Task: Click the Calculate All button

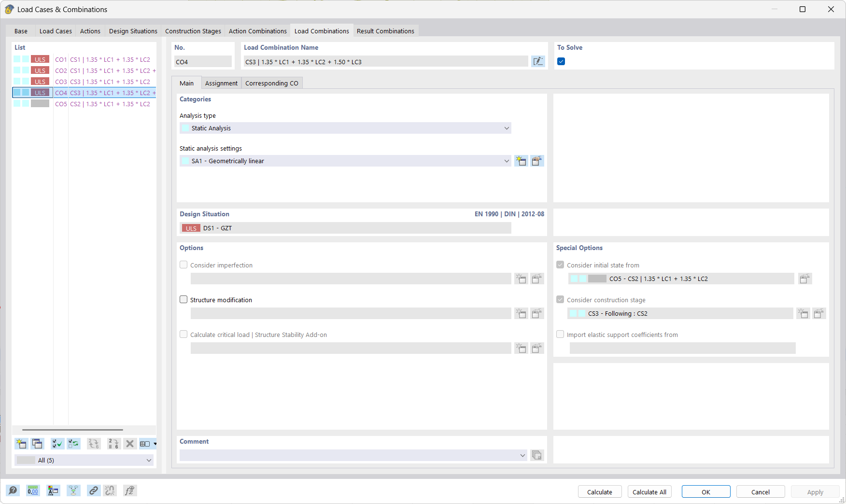Action: (649, 491)
